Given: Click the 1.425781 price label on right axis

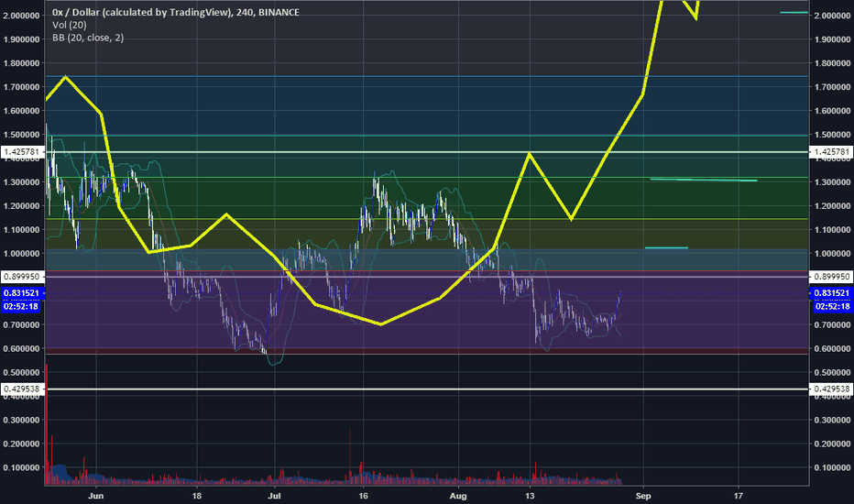Looking at the screenshot, I should tap(832, 152).
